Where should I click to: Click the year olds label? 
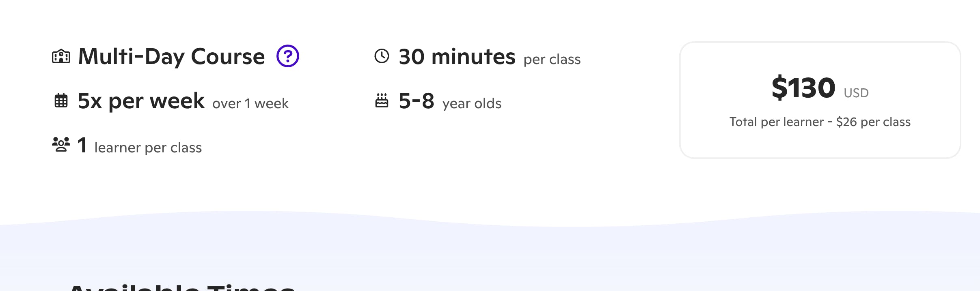coord(472,104)
